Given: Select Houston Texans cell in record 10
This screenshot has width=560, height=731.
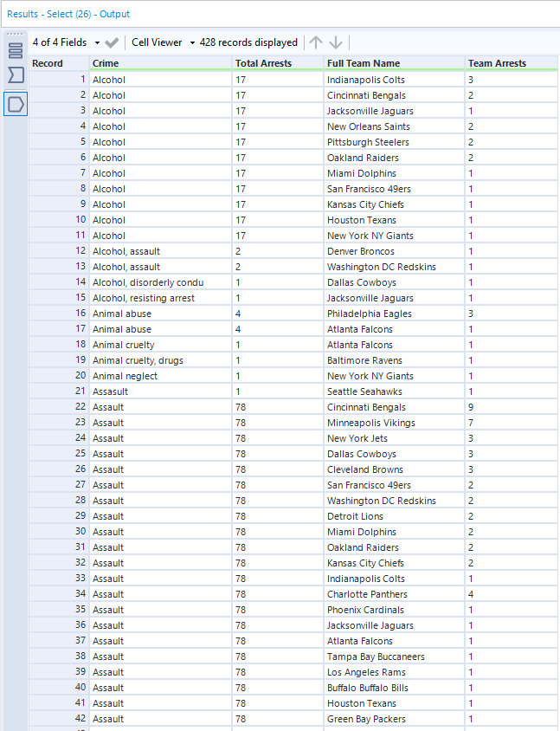Looking at the screenshot, I should click(x=394, y=220).
